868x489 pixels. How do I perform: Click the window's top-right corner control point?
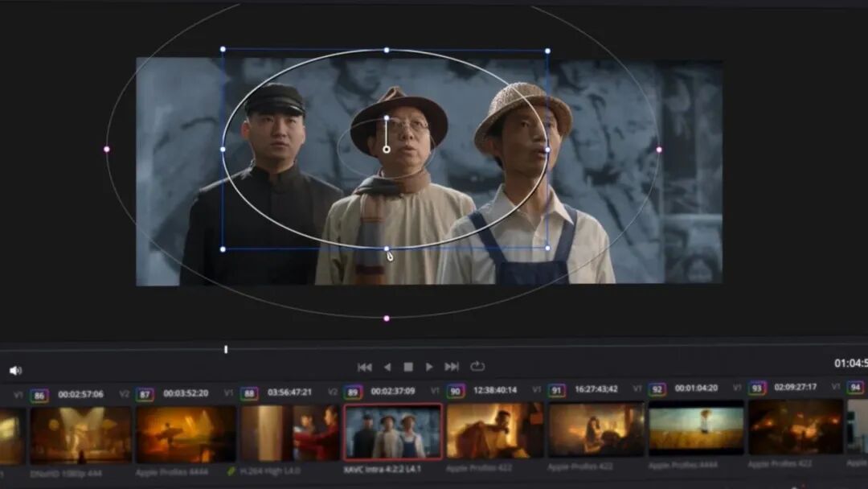click(548, 51)
